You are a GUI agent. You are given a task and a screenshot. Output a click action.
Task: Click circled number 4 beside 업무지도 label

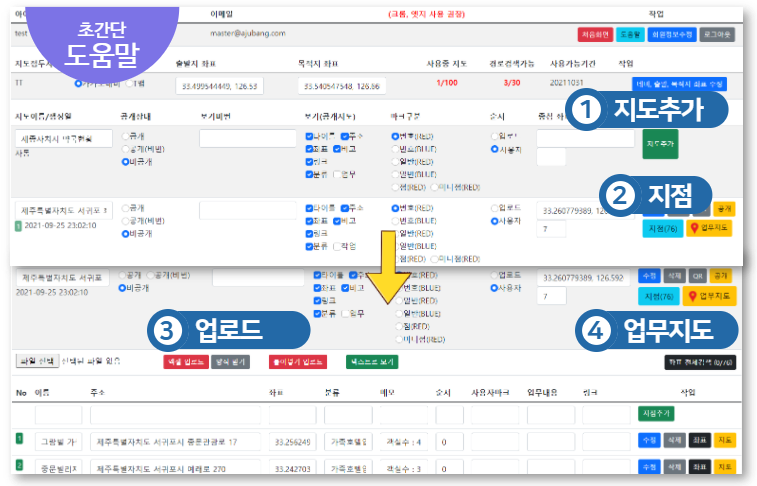click(x=598, y=328)
